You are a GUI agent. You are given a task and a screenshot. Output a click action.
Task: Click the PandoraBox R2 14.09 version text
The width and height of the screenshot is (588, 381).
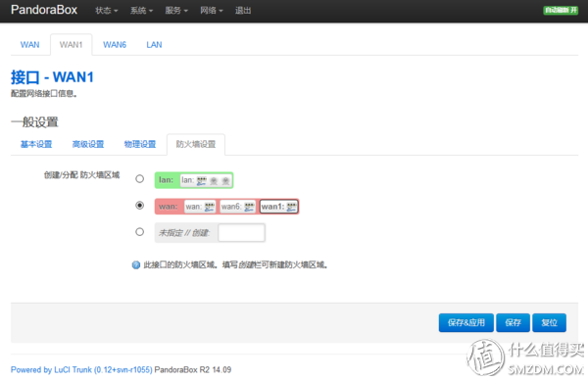pyautogui.click(x=193, y=370)
